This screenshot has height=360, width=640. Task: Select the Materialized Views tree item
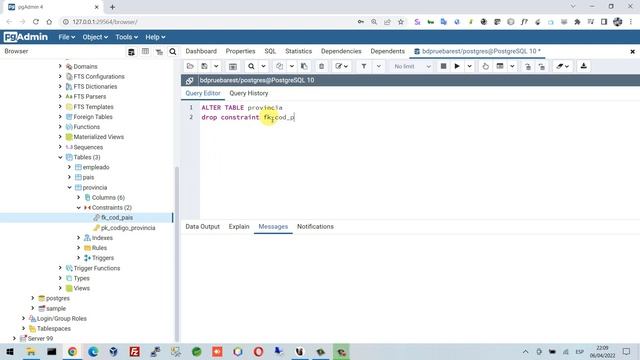click(98, 137)
